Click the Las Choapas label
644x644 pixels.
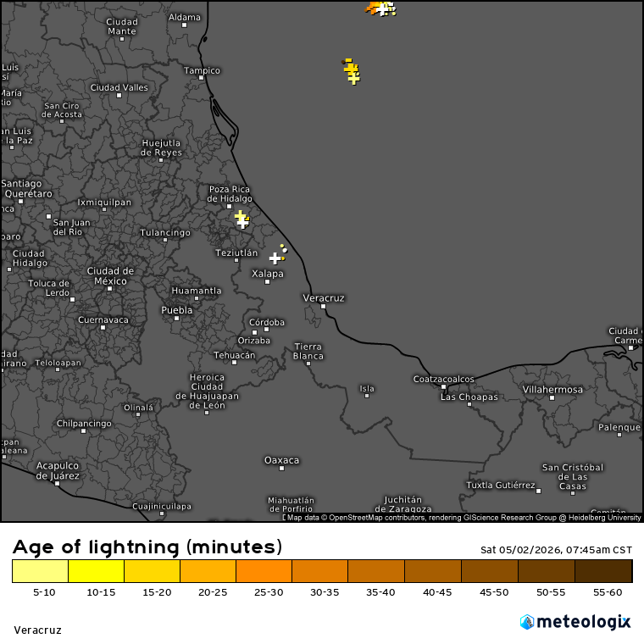coord(469,397)
